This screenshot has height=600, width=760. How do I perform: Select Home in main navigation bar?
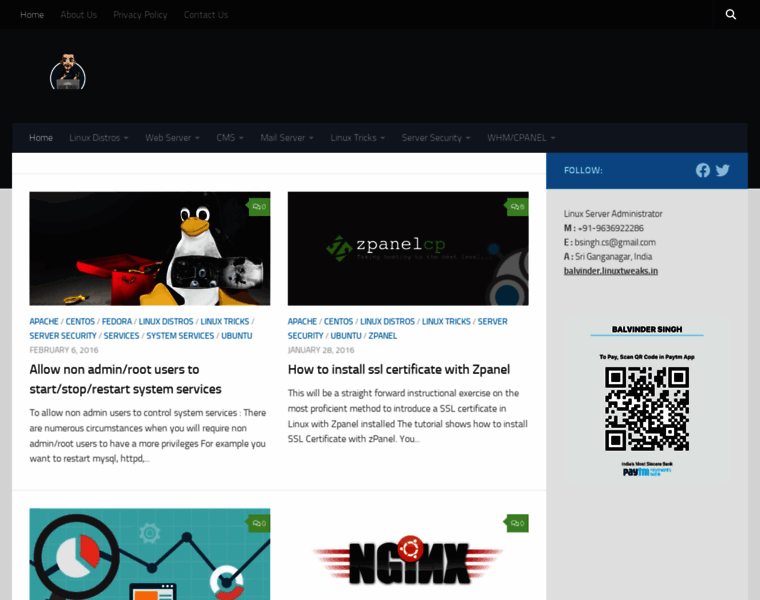41,138
